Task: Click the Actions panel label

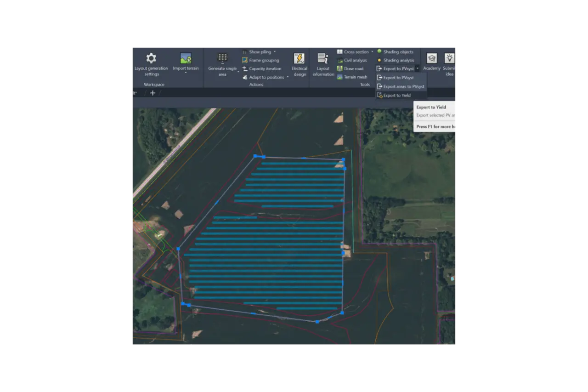Action: [256, 85]
